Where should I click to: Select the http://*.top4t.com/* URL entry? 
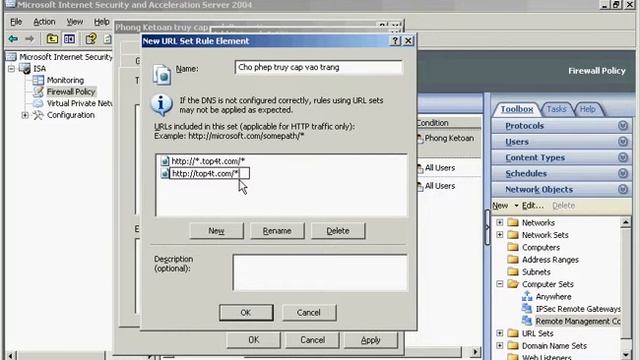(208, 161)
